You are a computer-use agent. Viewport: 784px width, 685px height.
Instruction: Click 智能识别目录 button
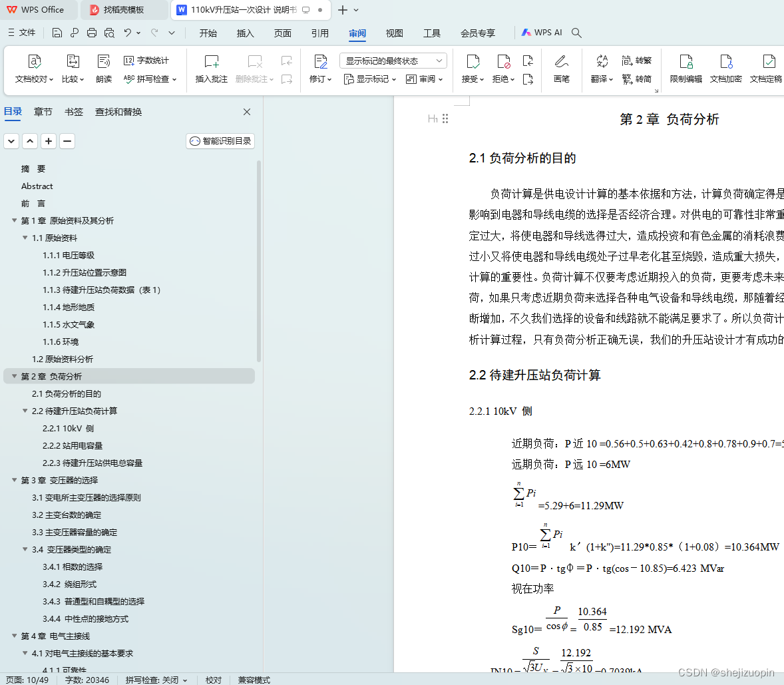(x=220, y=141)
